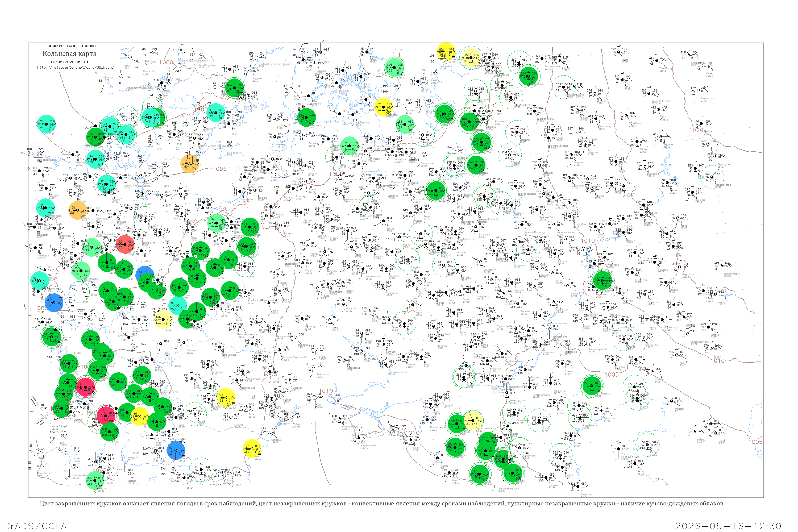Click the legend caption starting 'Цвет закрашенных кружков'
The image size is (798, 532).
click(382, 504)
